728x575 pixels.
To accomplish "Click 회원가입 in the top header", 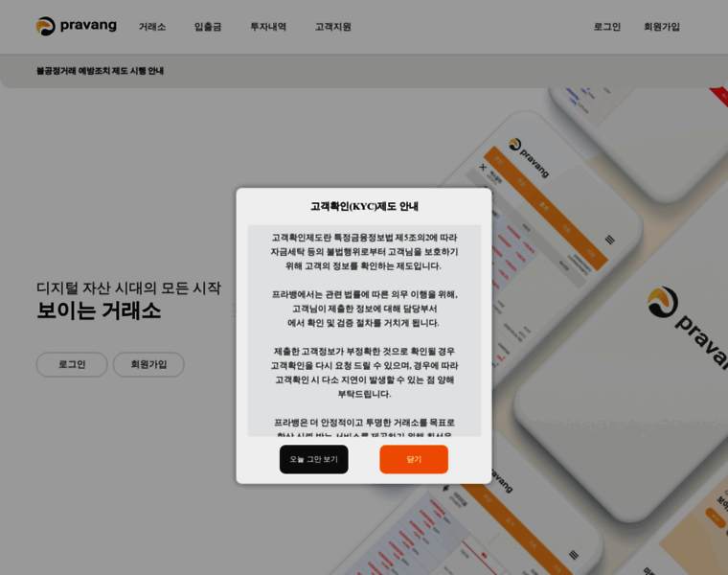I will (662, 27).
